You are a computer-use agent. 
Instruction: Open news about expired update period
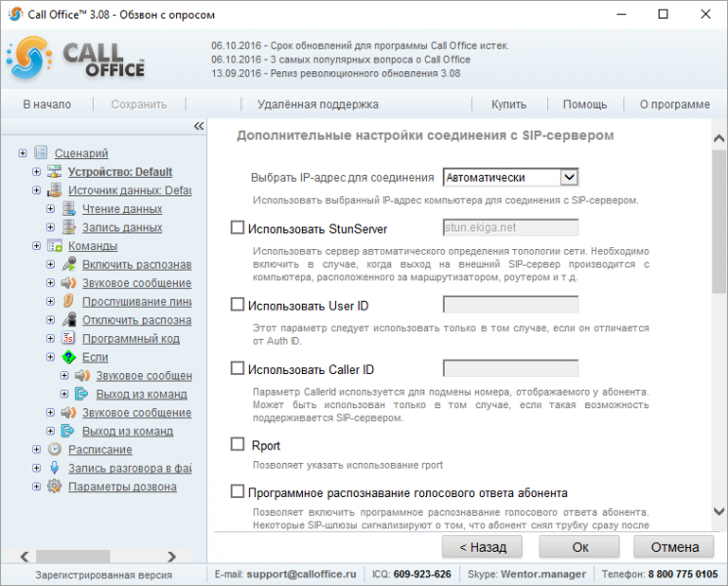click(360, 46)
